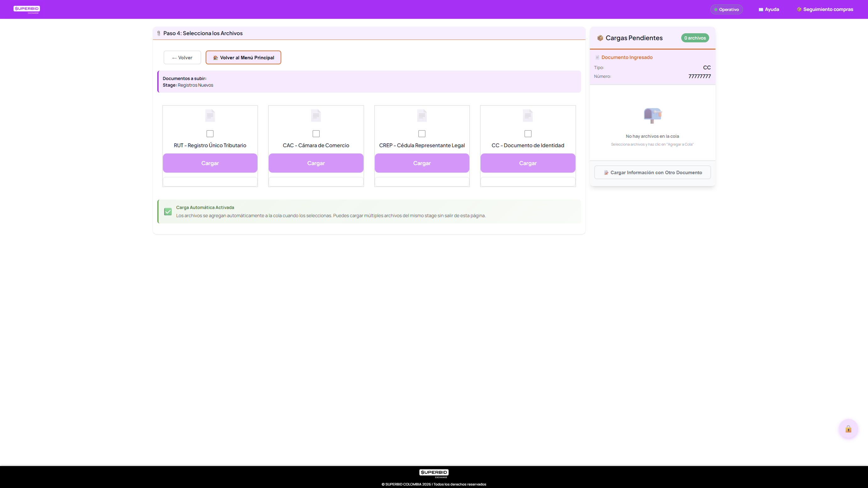Viewport: 868px width, 488px height.
Task: Click Cargar on the CC Documento de Identidad card
Action: coord(528,163)
